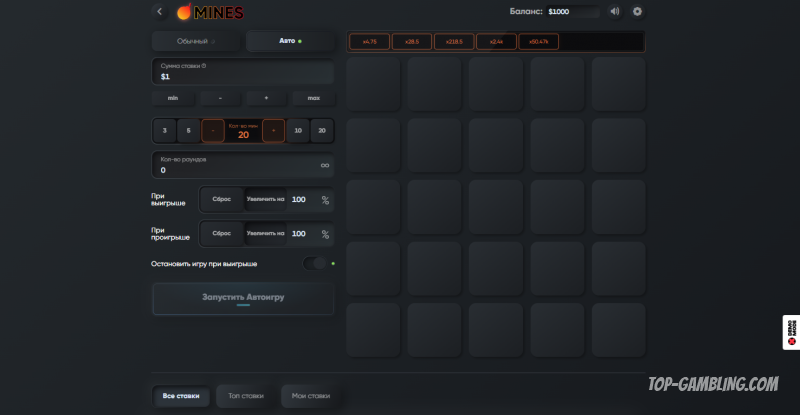This screenshot has height=415, width=800.
Task: Set bet to max amount
Action: click(313, 98)
